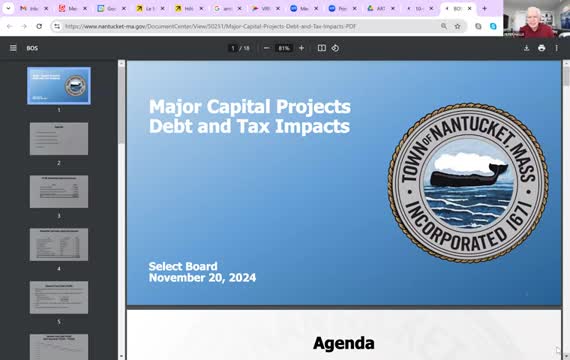Select page 1 thumbnail
Screen dimensions: 570x360
[x=59, y=86]
